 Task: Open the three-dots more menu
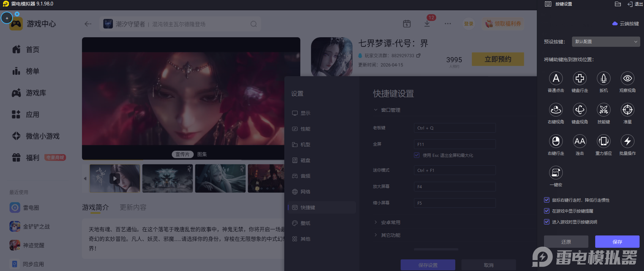[448, 24]
